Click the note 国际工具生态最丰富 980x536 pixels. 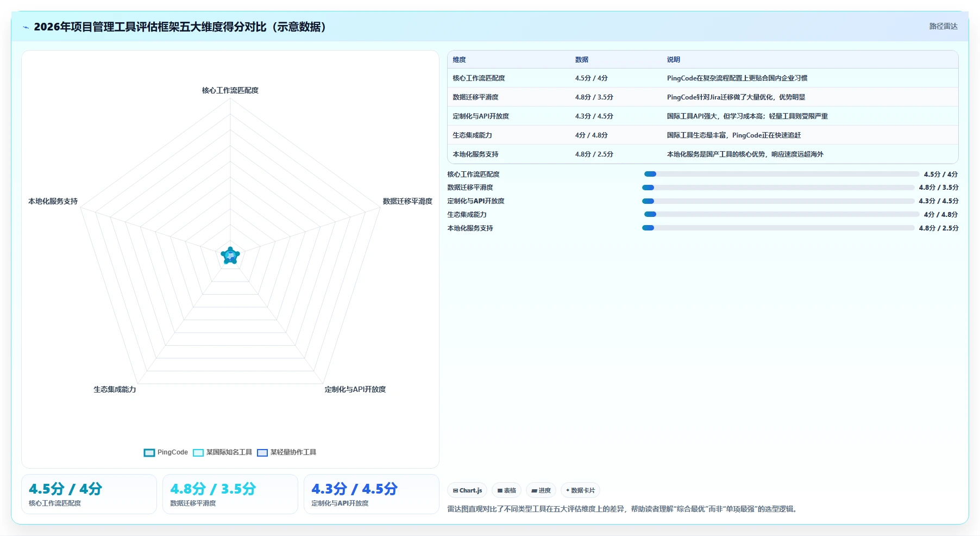coord(734,135)
